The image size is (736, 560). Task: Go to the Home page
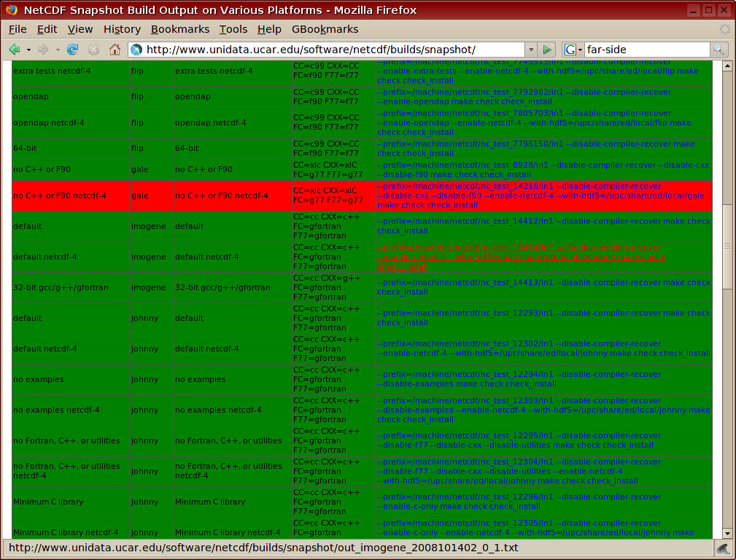coord(115,50)
